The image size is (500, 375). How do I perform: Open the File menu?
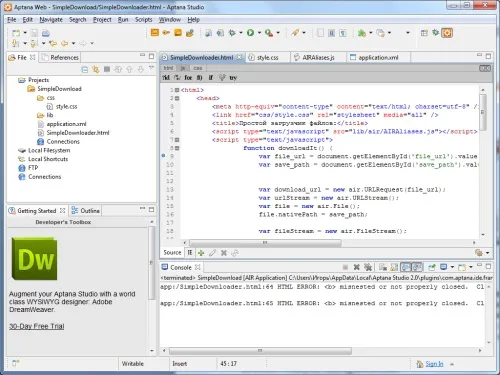point(12,20)
